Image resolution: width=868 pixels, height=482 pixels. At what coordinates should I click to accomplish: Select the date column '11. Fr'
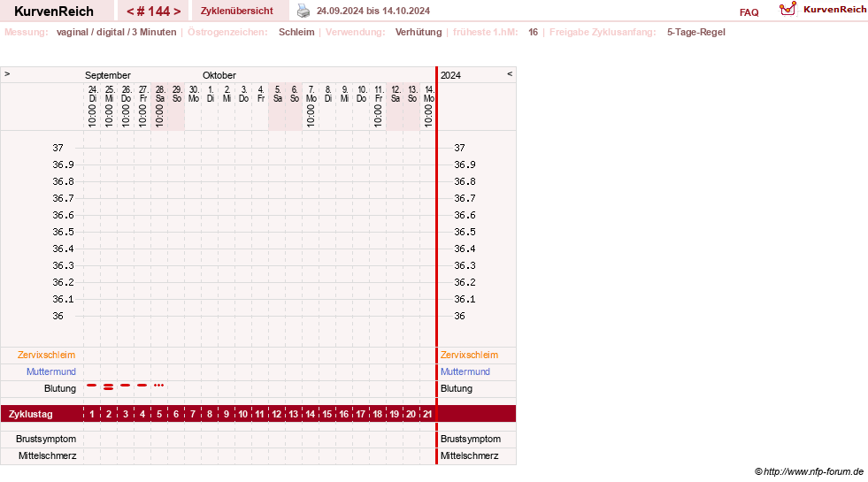(378, 106)
